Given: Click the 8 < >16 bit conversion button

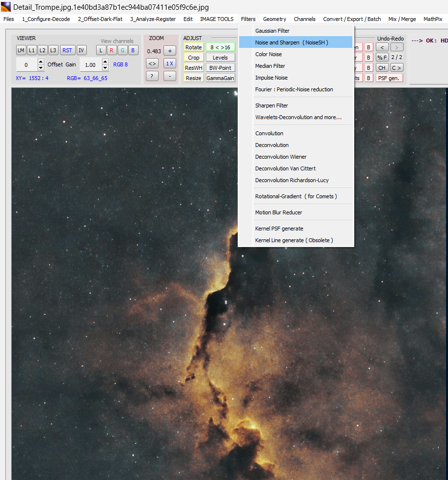Looking at the screenshot, I should click(220, 47).
